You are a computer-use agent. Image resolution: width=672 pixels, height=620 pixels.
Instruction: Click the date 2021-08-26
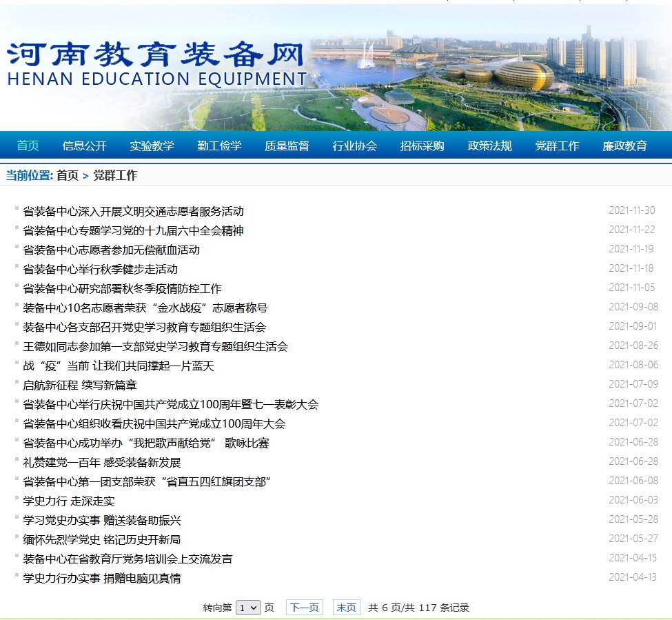coord(633,345)
